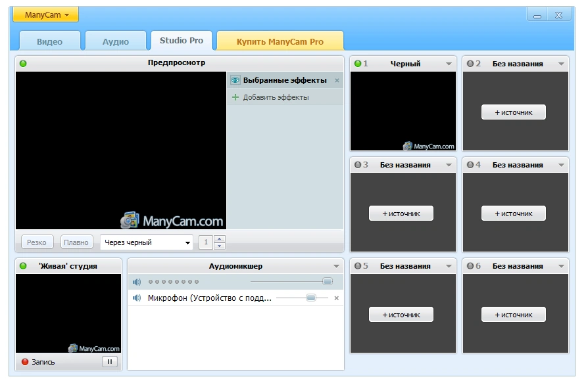Screen dimensions: 588x381
Task: Toggle source 1 Черный active indicator
Action: (358, 64)
